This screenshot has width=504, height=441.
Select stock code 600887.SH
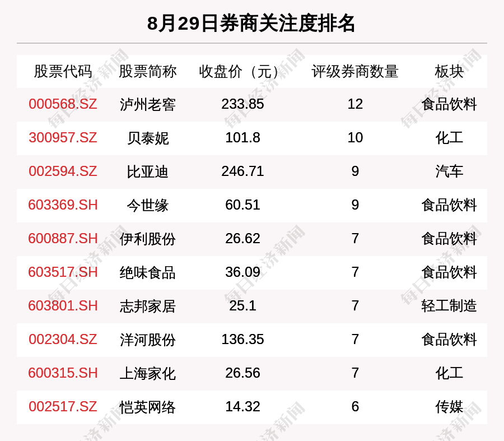pos(63,239)
